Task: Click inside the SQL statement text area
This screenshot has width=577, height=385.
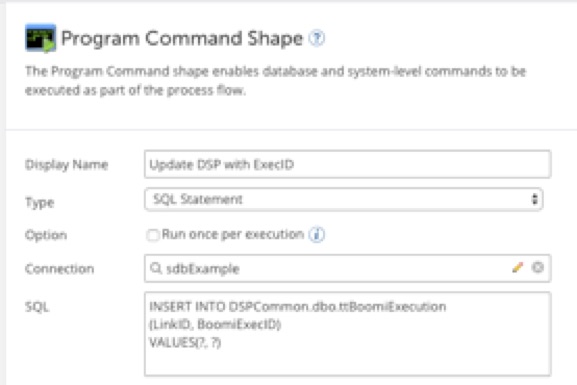Action: (347, 334)
